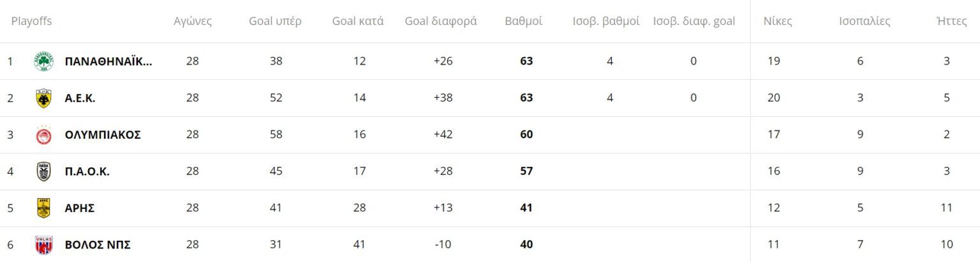Click the Olympiacos red crest icon
Screen dimensions: 980x262
click(43, 135)
